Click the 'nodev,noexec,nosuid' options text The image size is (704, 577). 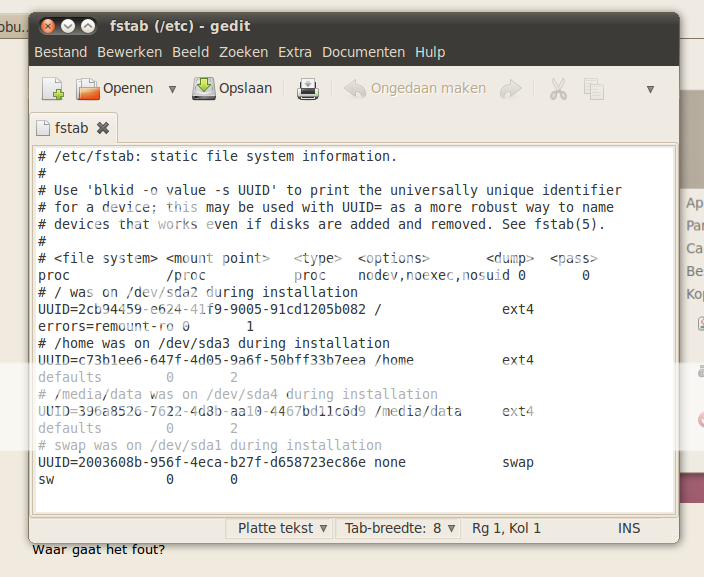click(434, 275)
